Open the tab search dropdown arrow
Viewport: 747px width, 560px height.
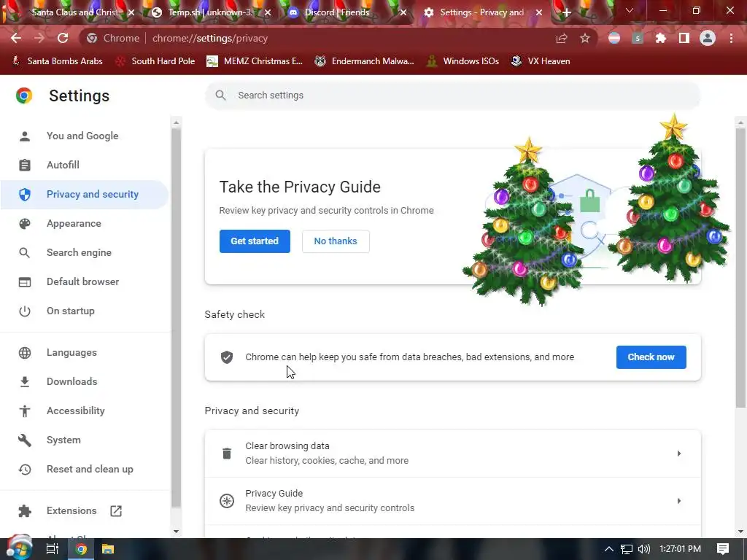pyautogui.click(x=630, y=10)
